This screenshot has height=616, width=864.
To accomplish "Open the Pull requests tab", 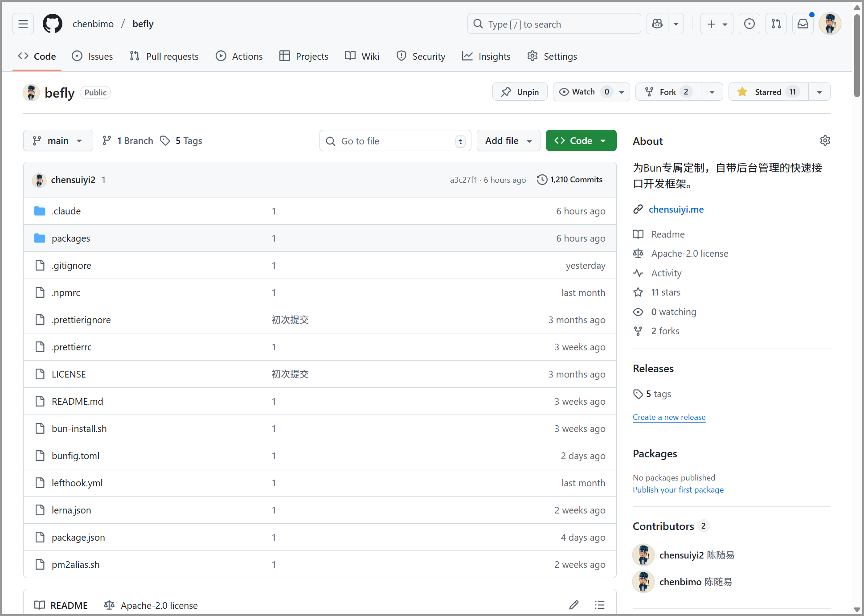I will coord(164,57).
